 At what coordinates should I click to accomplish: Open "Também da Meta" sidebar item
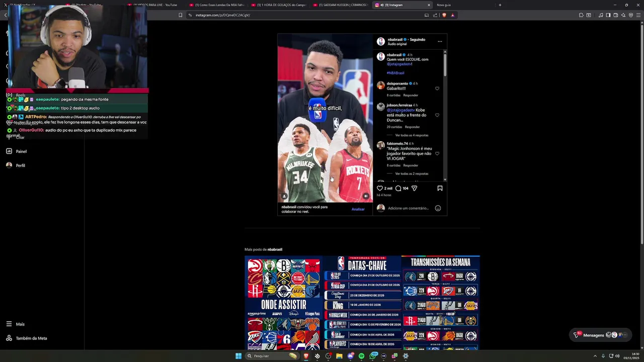[26, 338]
